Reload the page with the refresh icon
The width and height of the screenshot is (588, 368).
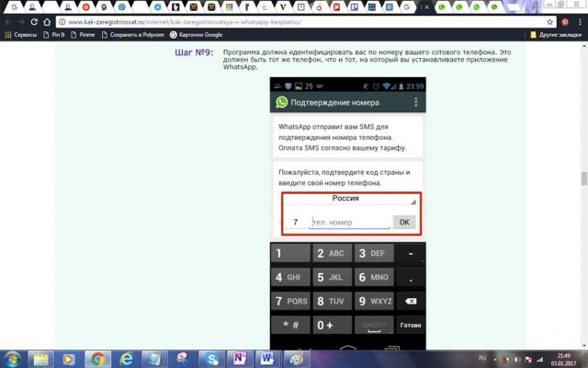tap(34, 22)
